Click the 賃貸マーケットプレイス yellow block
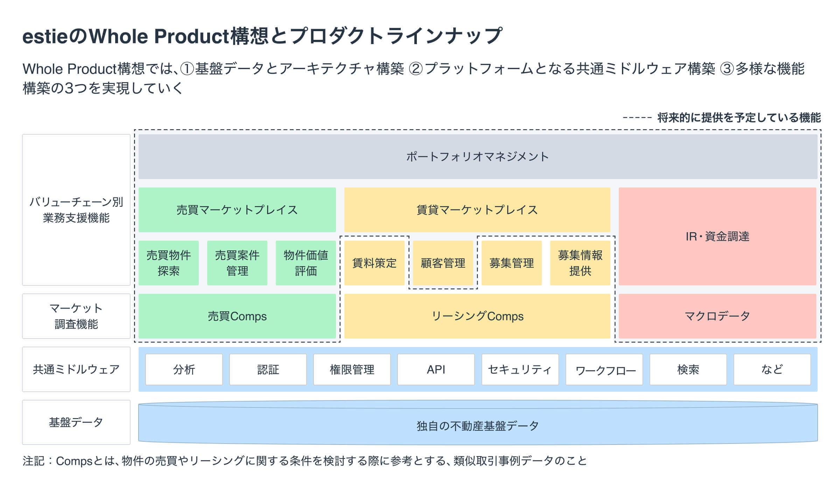The image size is (840, 504). [477, 210]
